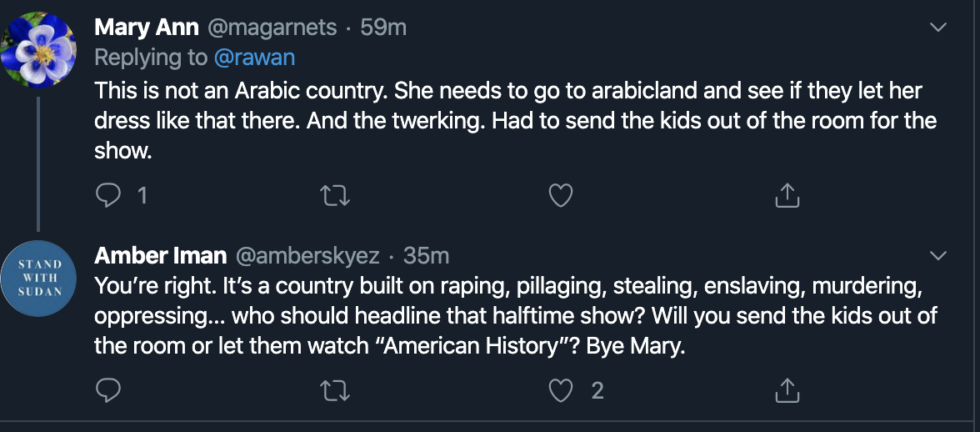Click the @magarnets handle
The image size is (980, 432).
pyautogui.click(x=271, y=27)
